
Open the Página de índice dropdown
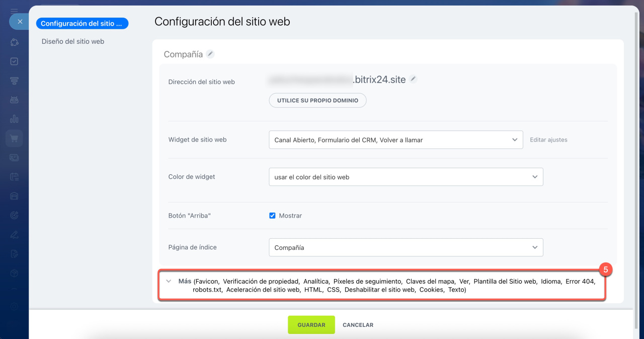(x=406, y=248)
